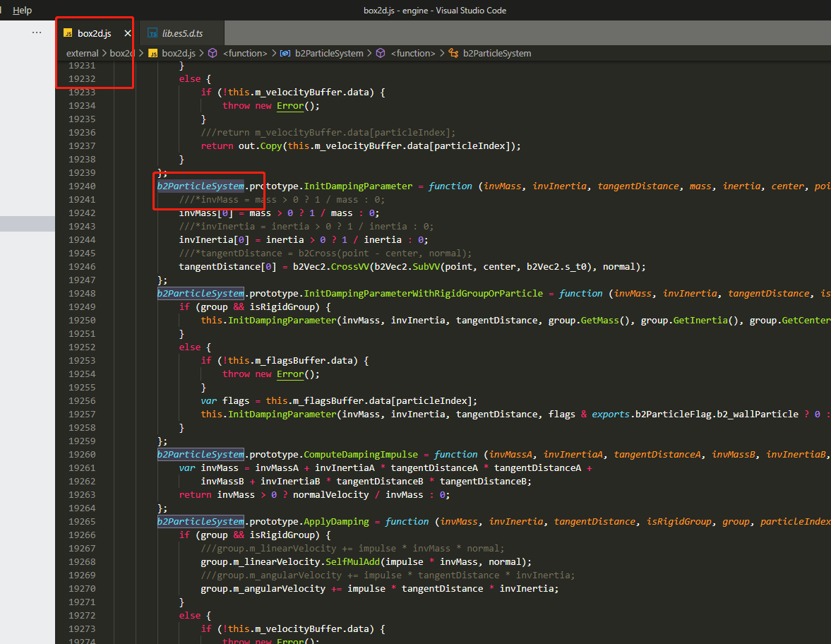
Task: Open the last b2ParticleSystem breadcrumb segment
Action: 497,53
